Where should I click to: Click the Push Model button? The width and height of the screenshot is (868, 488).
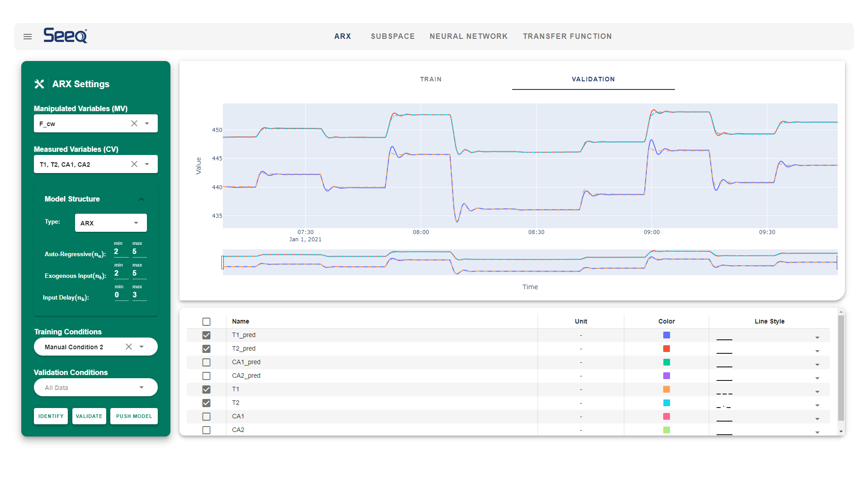(134, 416)
